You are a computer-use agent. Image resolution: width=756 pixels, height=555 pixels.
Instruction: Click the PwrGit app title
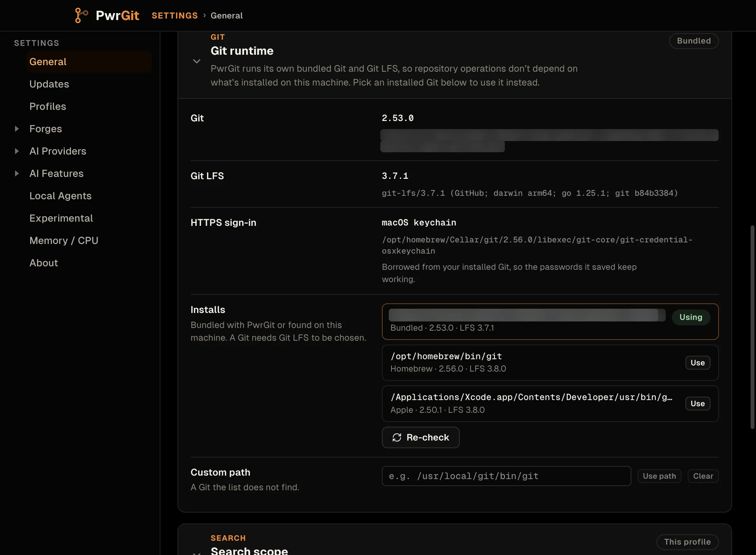coord(117,15)
